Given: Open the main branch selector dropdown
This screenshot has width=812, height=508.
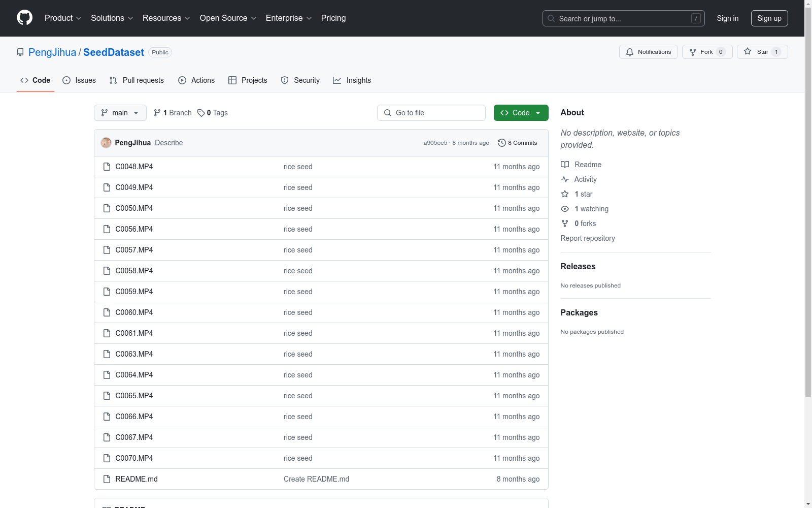Looking at the screenshot, I should [x=120, y=113].
